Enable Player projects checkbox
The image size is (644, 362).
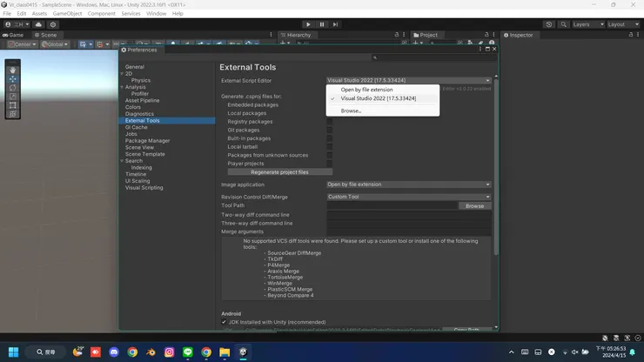[x=330, y=164]
